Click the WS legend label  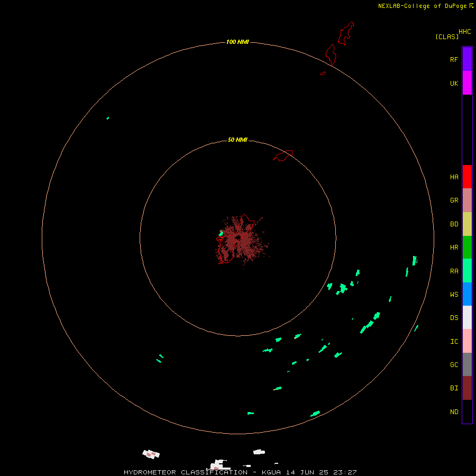[x=454, y=294]
